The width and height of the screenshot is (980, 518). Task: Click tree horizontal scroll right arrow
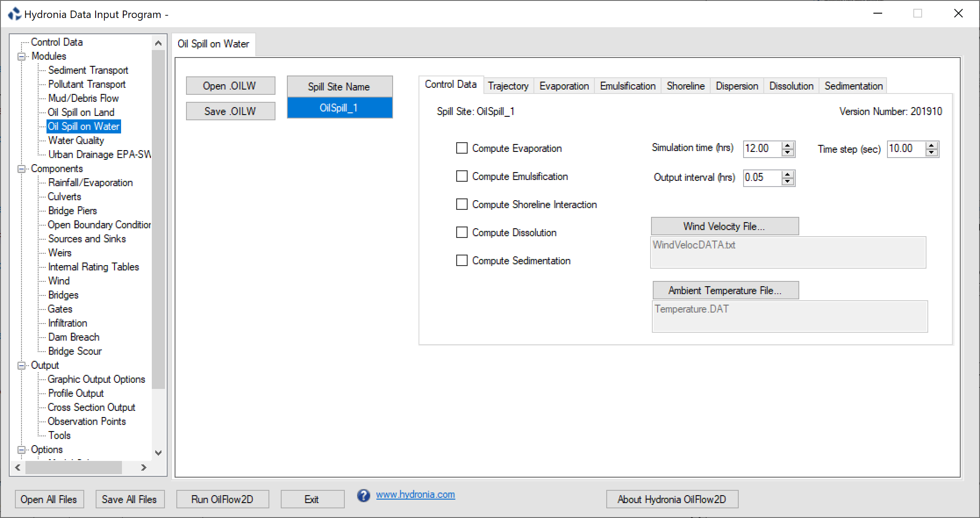click(x=143, y=468)
